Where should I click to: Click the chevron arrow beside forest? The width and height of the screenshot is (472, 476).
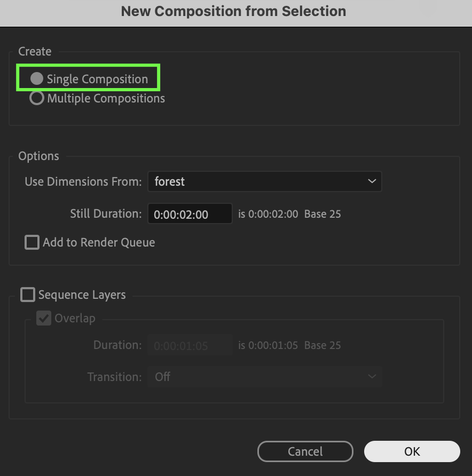(372, 181)
